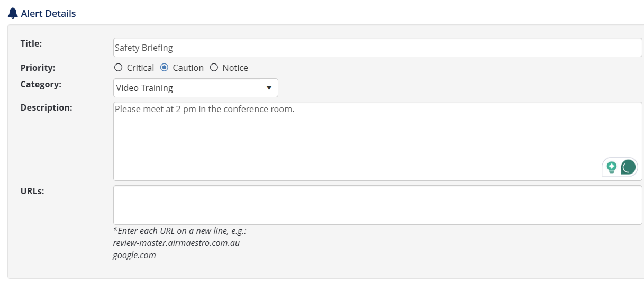Viewport: 644px width, 282px height.
Task: Click the review-master.airmaestro.com.au example text
Action: click(176, 243)
